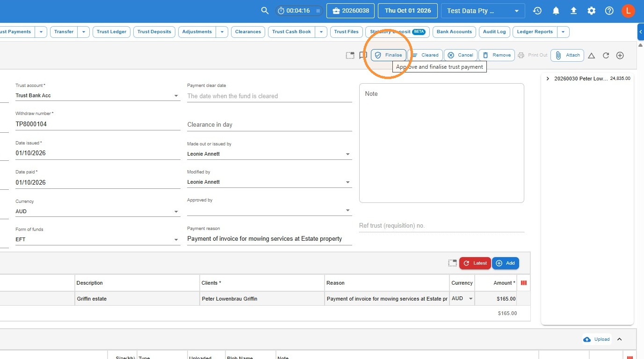The image size is (644, 359).
Task: Open red column settings icon by Amount
Action: tap(524, 283)
